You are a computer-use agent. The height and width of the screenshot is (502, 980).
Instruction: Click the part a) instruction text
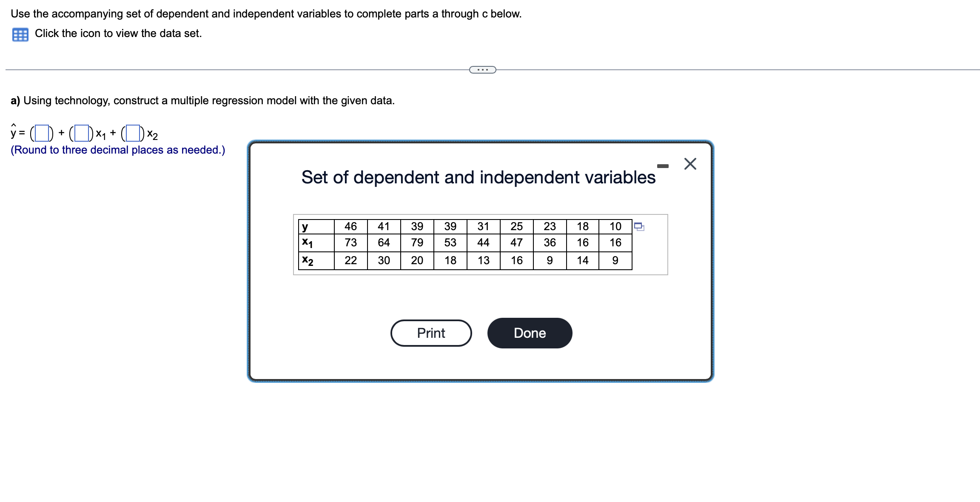coord(203,101)
